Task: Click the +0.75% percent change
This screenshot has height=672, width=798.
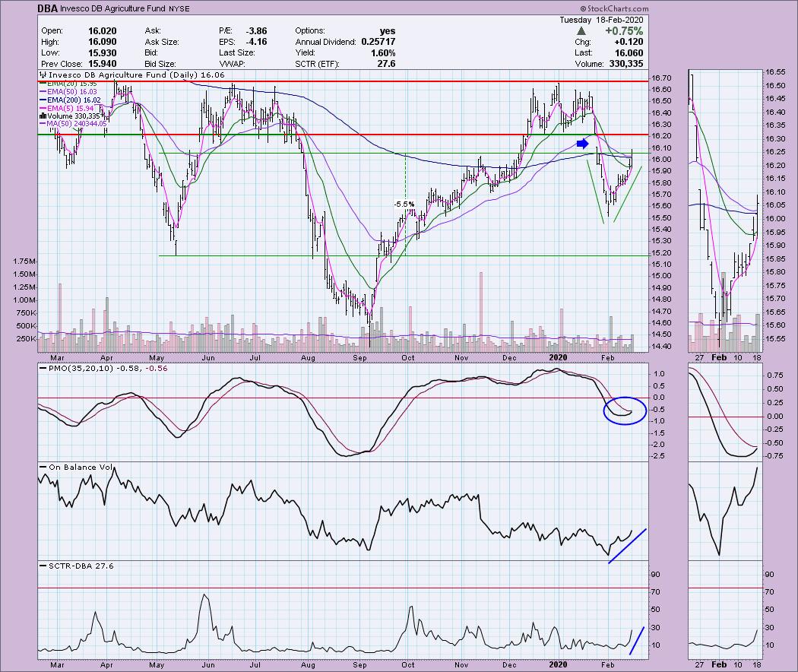Action: click(624, 31)
